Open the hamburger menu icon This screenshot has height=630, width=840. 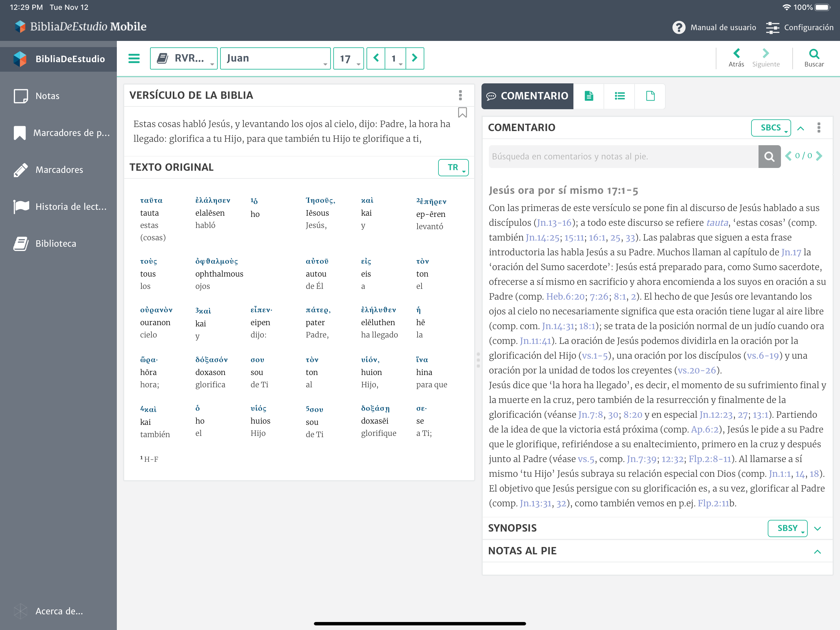134,58
